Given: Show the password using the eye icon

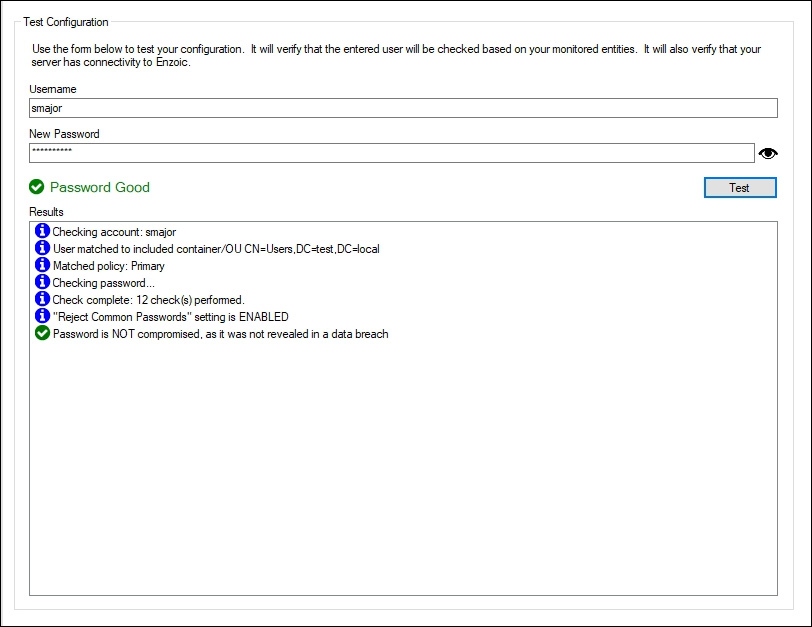Looking at the screenshot, I should pos(768,153).
